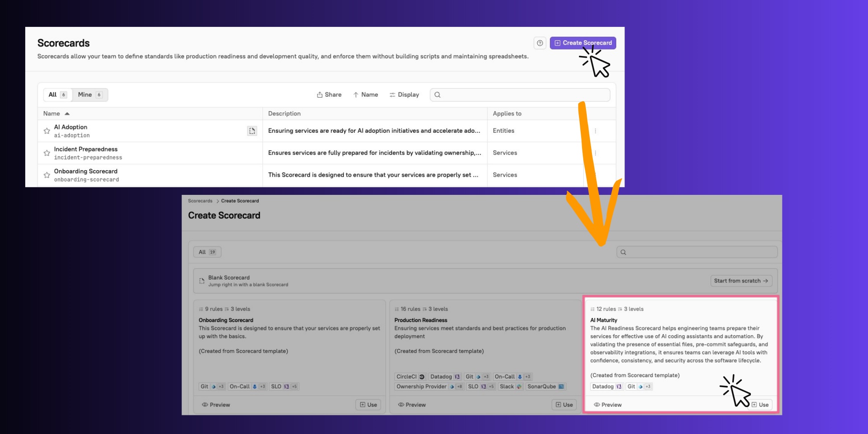
Task: Click the Applies to column header
Action: point(507,114)
